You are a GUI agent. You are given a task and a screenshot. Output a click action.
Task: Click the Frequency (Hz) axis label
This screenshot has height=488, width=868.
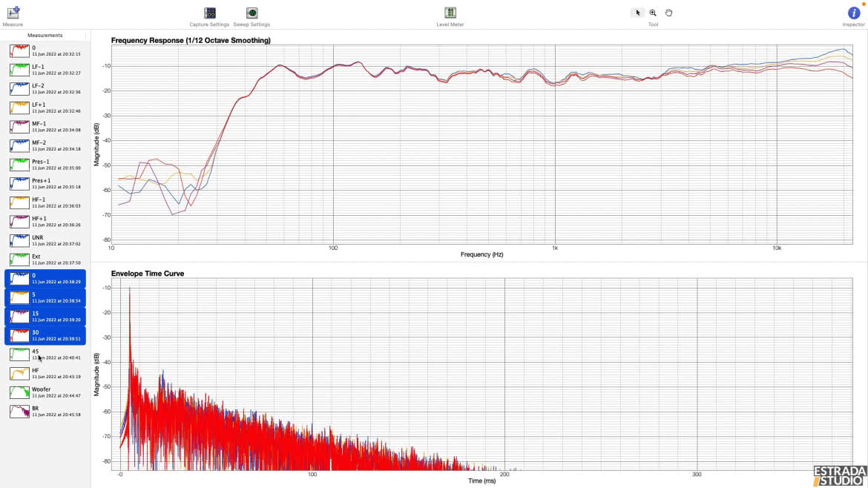click(x=482, y=254)
